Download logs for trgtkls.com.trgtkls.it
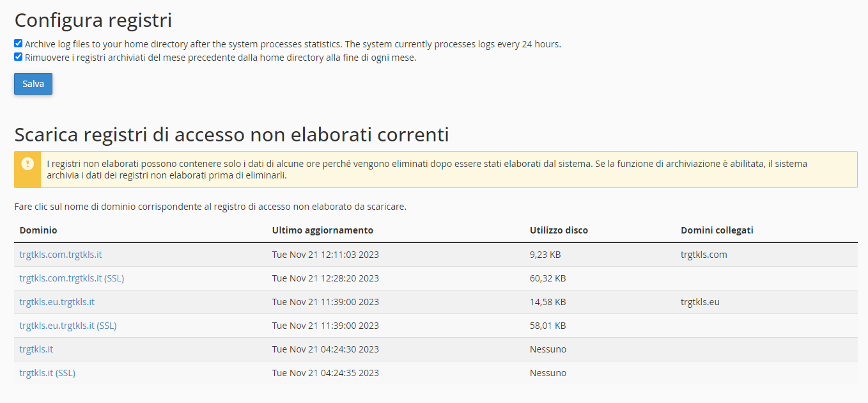 [x=60, y=254]
